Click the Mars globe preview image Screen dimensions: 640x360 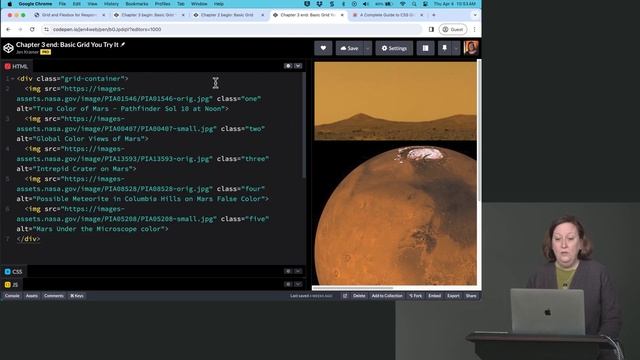[x=395, y=214]
